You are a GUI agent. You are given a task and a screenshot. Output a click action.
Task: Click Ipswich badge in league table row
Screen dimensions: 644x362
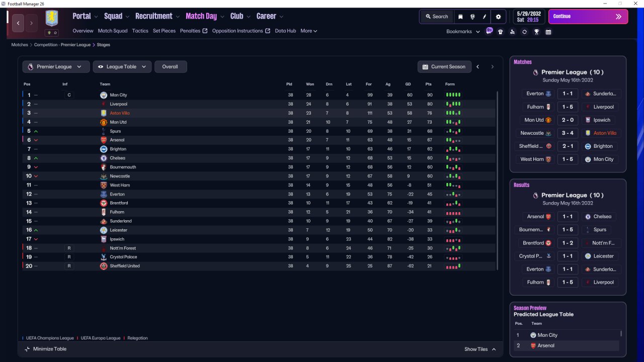point(104,239)
